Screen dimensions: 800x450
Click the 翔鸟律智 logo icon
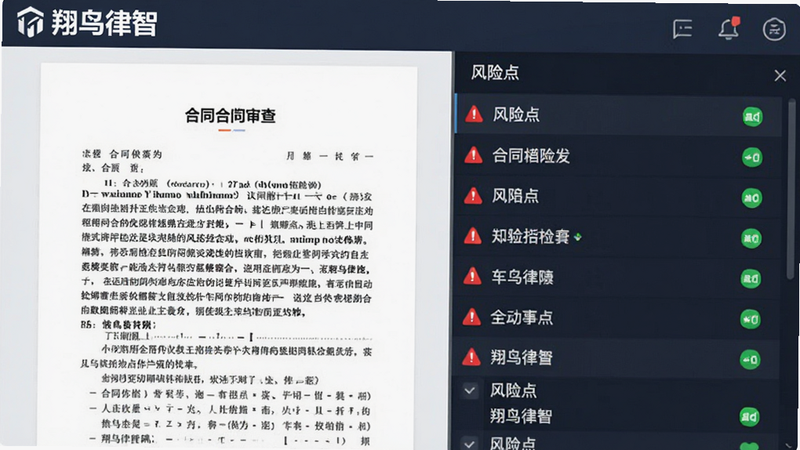click(x=30, y=22)
